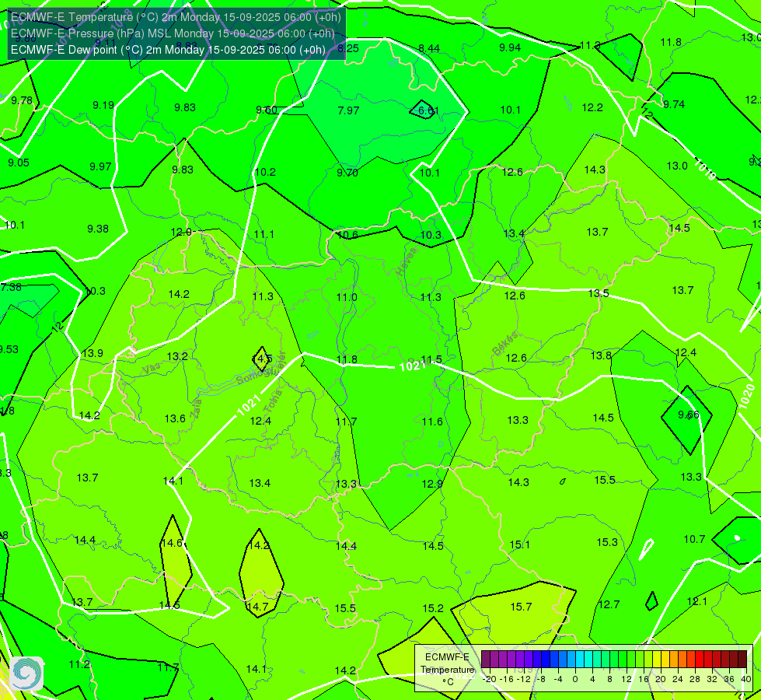Click the 9.94 temperature value
The height and width of the screenshot is (700, 761).
510,47
